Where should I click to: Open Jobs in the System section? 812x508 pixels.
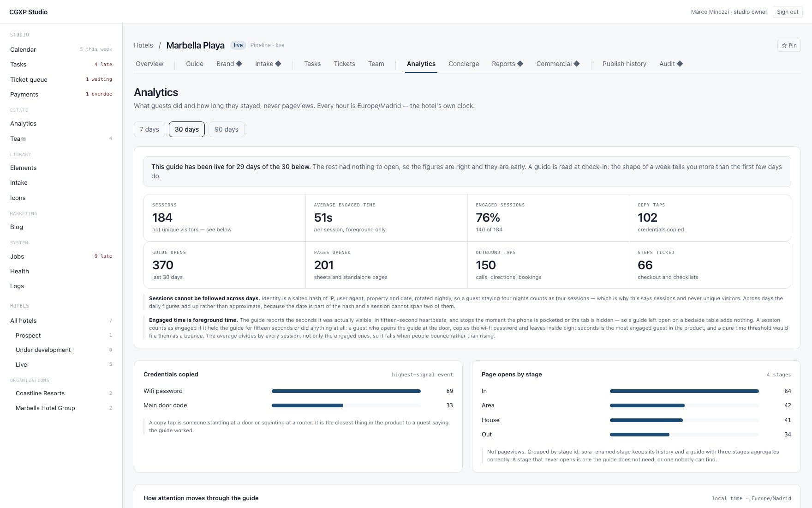[61, 256]
